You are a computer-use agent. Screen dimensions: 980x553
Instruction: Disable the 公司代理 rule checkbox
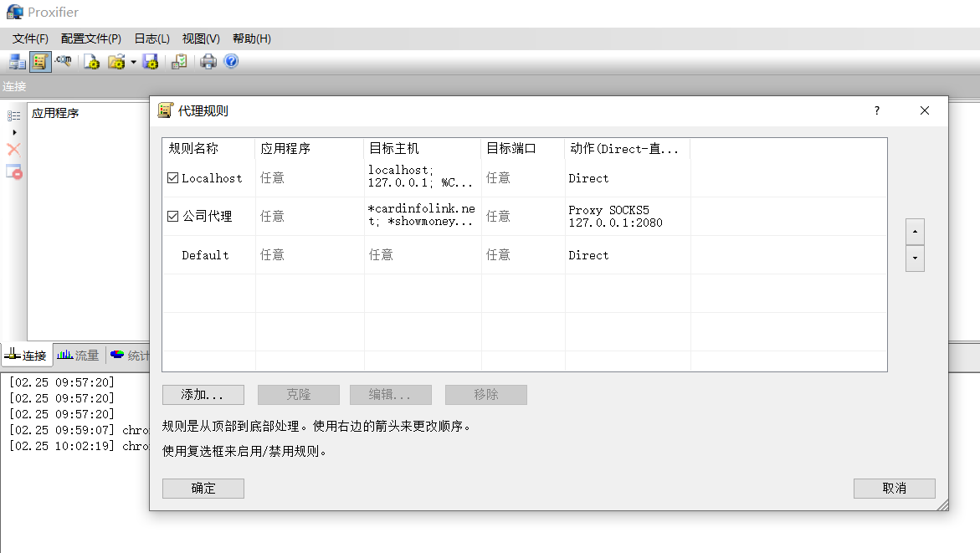[x=173, y=216]
